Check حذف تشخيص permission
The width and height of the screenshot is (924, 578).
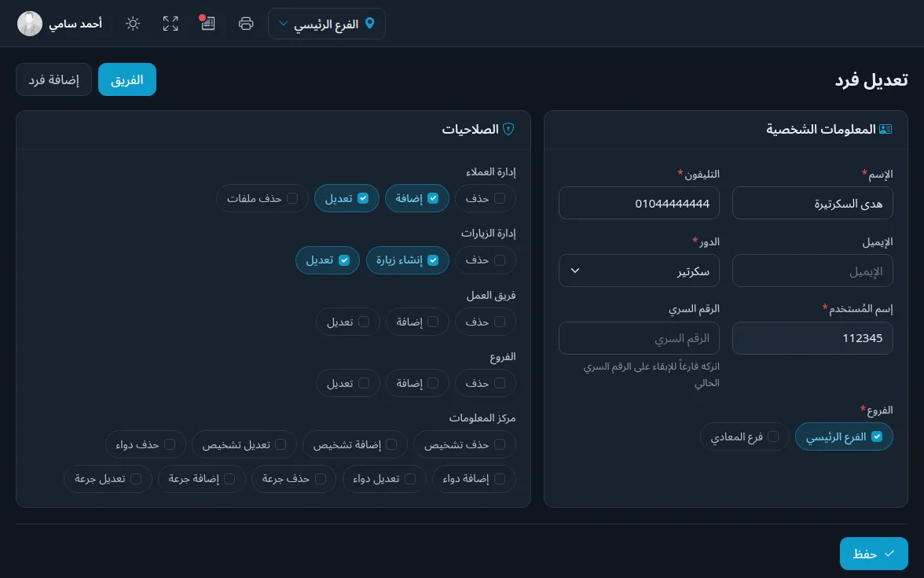point(500,444)
